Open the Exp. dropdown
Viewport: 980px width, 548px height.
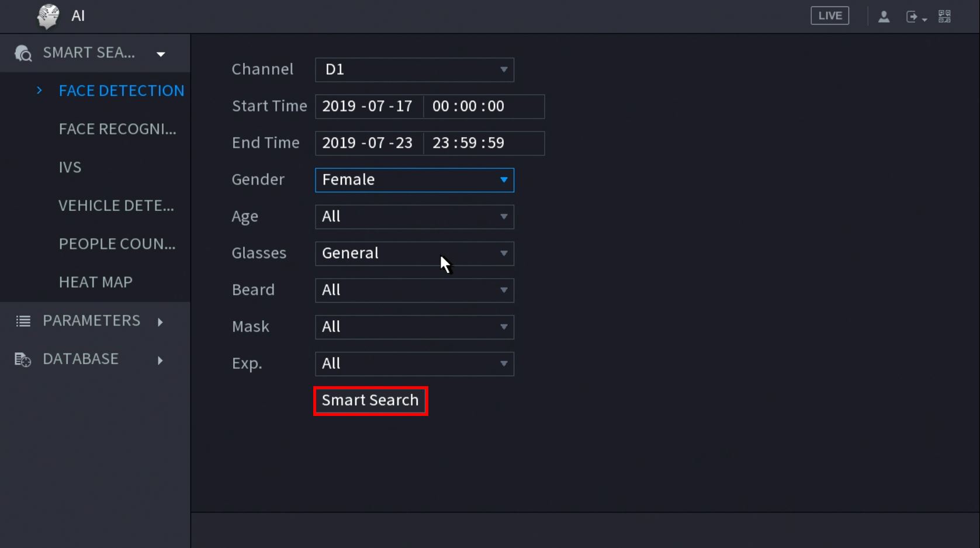(414, 364)
